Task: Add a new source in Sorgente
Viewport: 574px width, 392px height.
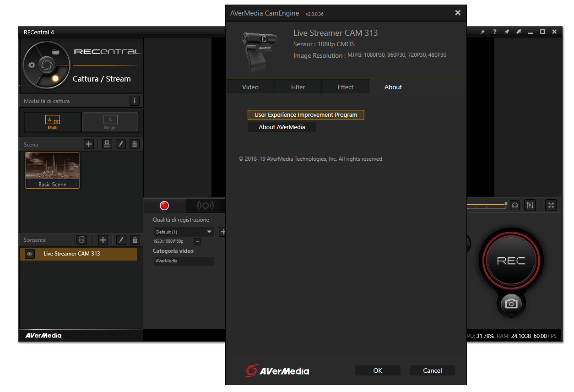Action: 103,240
